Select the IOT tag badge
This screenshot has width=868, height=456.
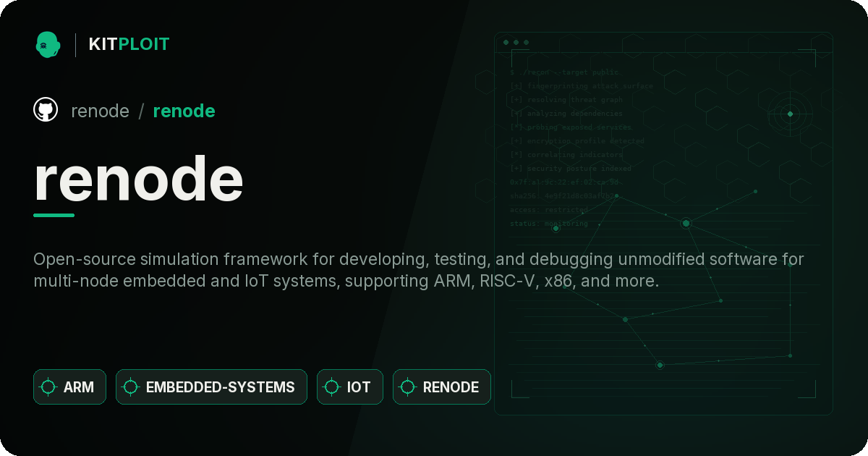350,387
